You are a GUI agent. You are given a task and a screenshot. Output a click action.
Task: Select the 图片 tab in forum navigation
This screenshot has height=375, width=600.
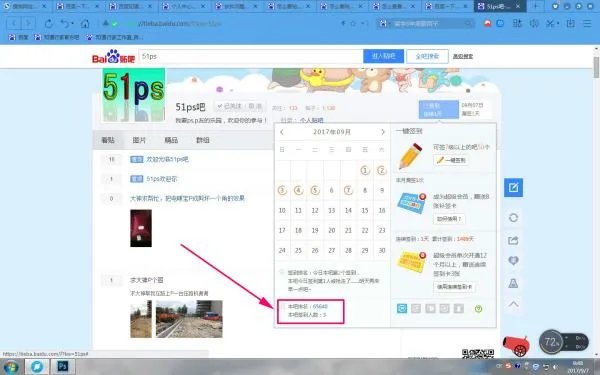pos(139,140)
